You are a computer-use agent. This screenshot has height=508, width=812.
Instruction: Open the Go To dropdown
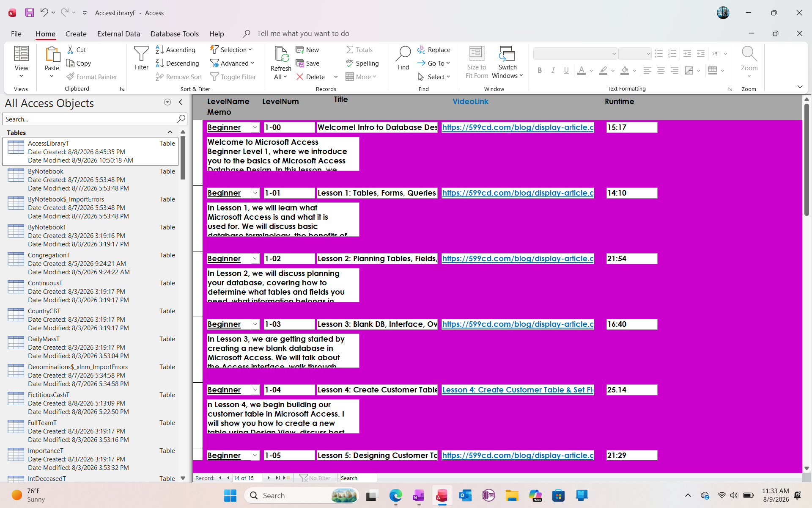click(433, 63)
